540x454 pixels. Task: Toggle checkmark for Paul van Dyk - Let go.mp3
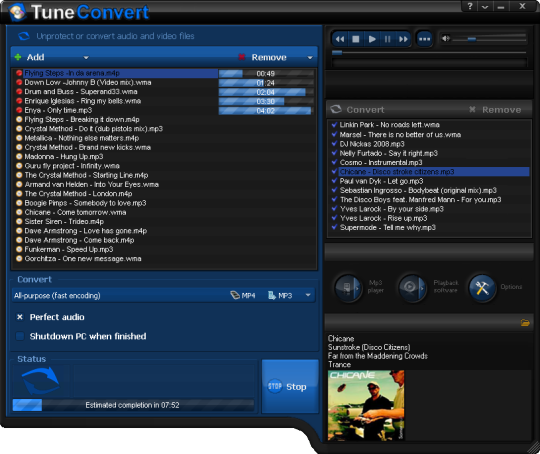click(334, 181)
